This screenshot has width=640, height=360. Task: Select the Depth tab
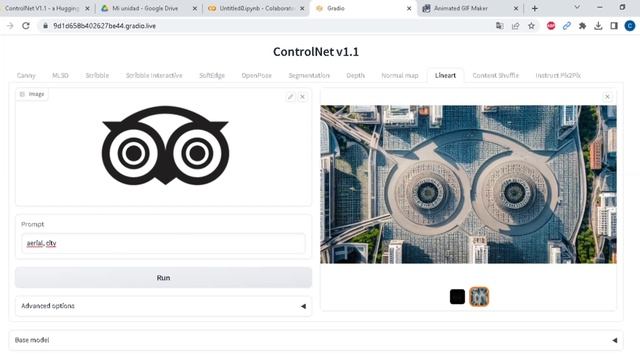pyautogui.click(x=356, y=76)
